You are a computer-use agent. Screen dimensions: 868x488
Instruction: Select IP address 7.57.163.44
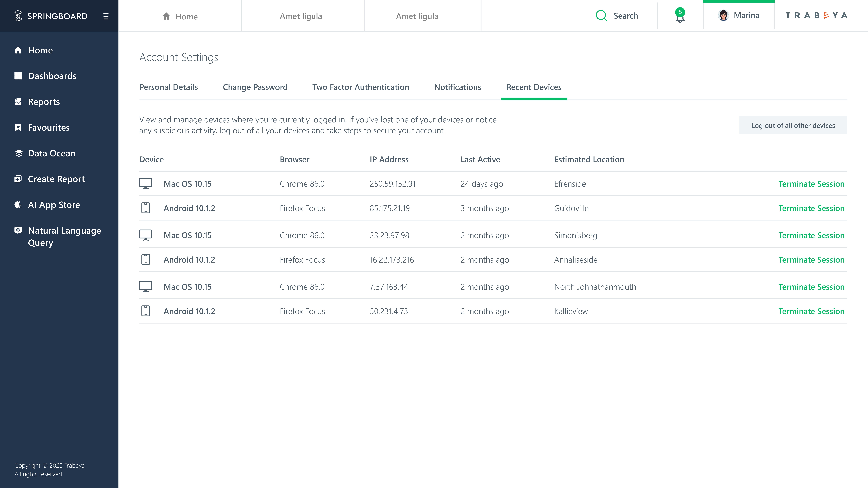pyautogui.click(x=389, y=287)
